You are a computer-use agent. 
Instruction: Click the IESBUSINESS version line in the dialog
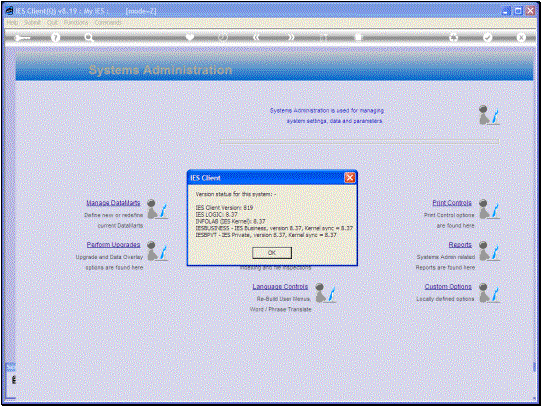274,228
